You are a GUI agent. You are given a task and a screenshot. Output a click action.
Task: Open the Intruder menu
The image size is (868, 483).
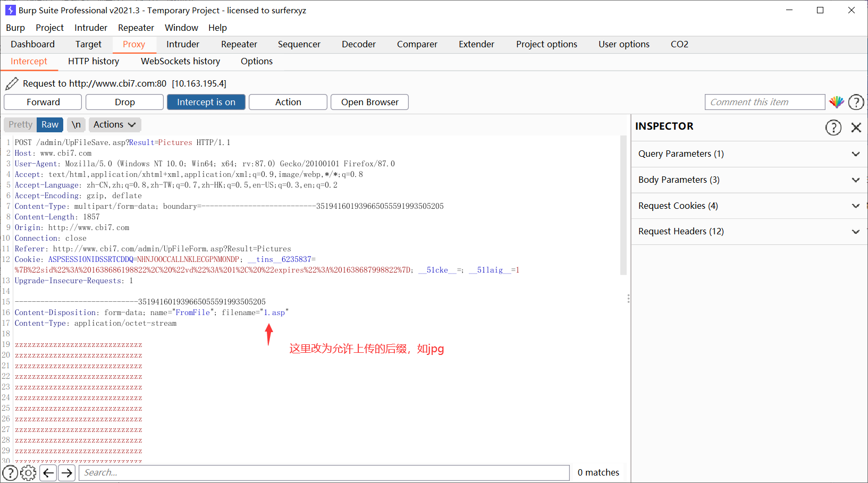point(91,28)
